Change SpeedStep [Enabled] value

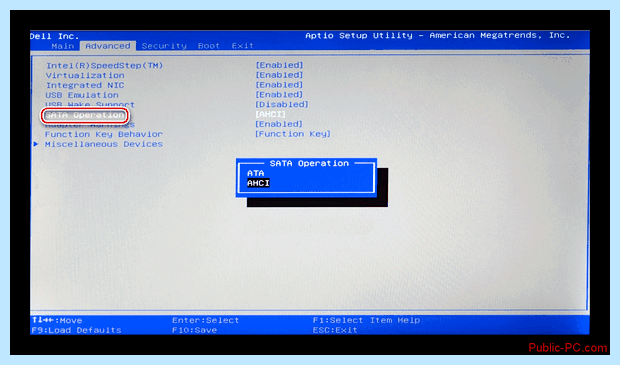279,65
